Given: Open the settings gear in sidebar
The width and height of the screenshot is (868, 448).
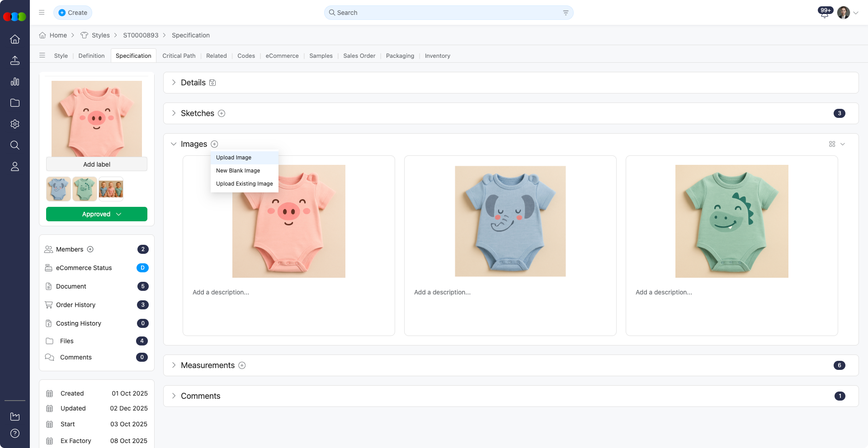Looking at the screenshot, I should [x=15, y=124].
